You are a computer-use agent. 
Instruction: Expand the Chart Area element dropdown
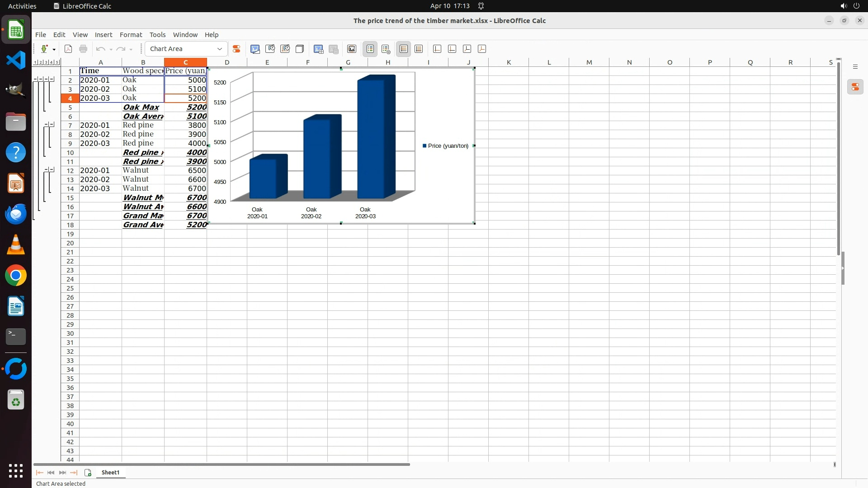(x=220, y=49)
